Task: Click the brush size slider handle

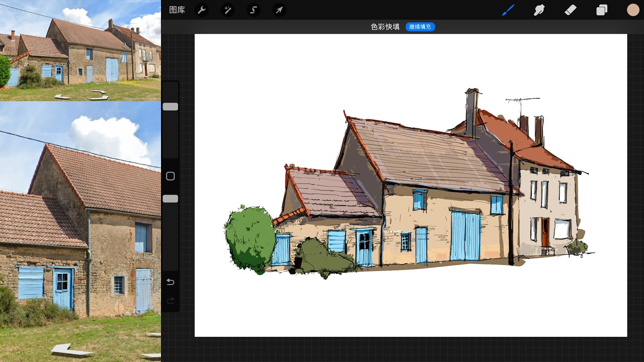Action: pyautogui.click(x=171, y=107)
